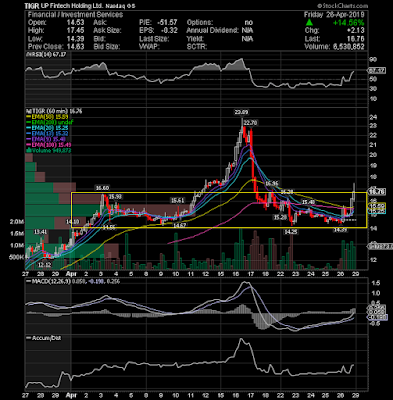
Task: Select the +14.56% percent change
Action: click(348, 23)
